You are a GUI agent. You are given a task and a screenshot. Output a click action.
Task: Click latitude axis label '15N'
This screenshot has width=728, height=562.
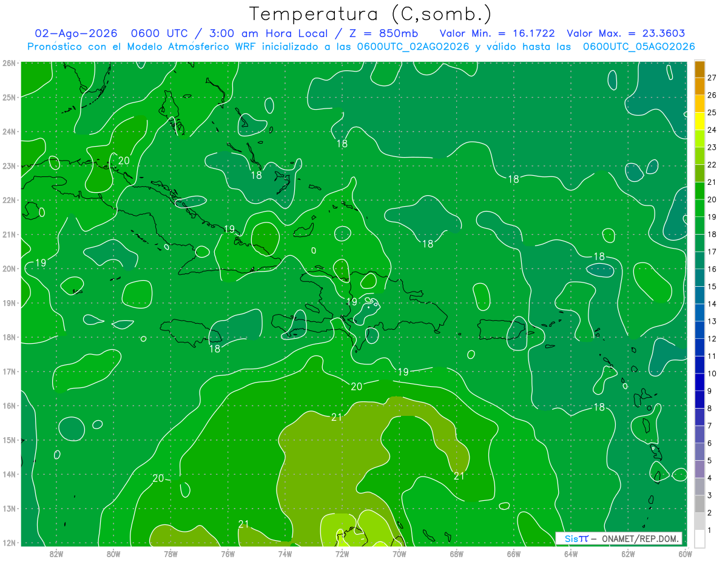coord(8,440)
